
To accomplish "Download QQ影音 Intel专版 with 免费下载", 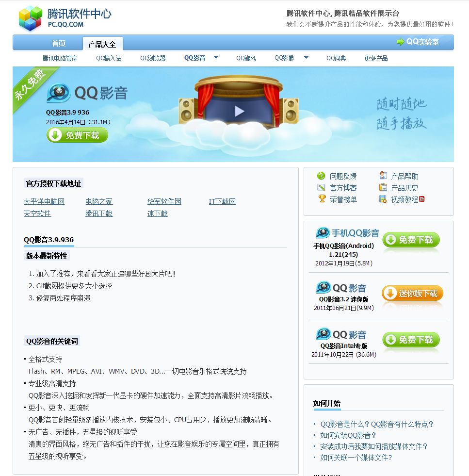I will (411, 339).
